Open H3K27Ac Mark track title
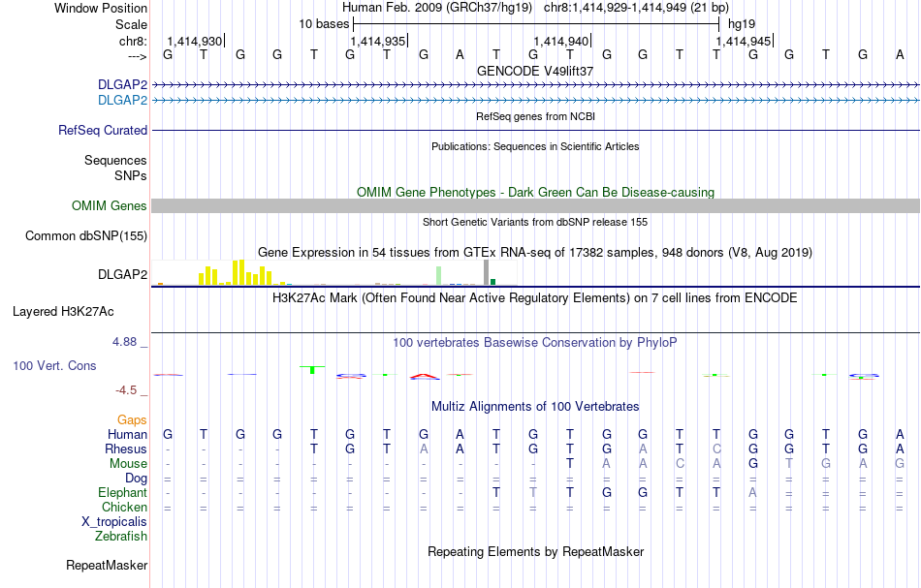921x588 pixels. point(535,298)
